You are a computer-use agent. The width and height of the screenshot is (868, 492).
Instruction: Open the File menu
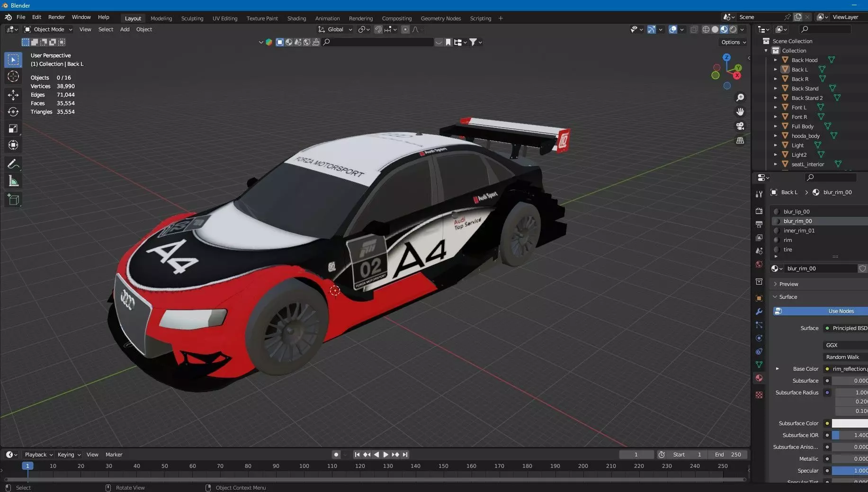pos(21,17)
